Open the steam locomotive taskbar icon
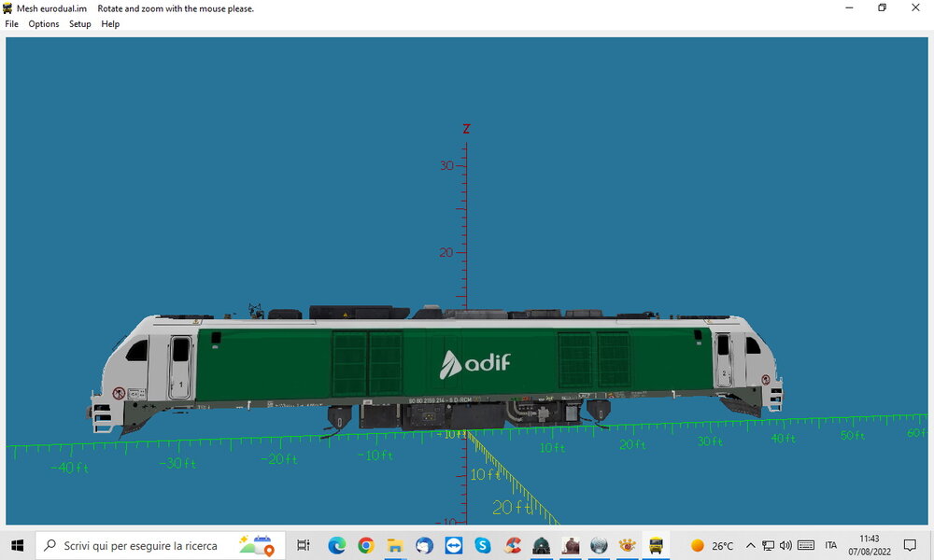Viewport: 934px width, 560px height. tap(570, 545)
